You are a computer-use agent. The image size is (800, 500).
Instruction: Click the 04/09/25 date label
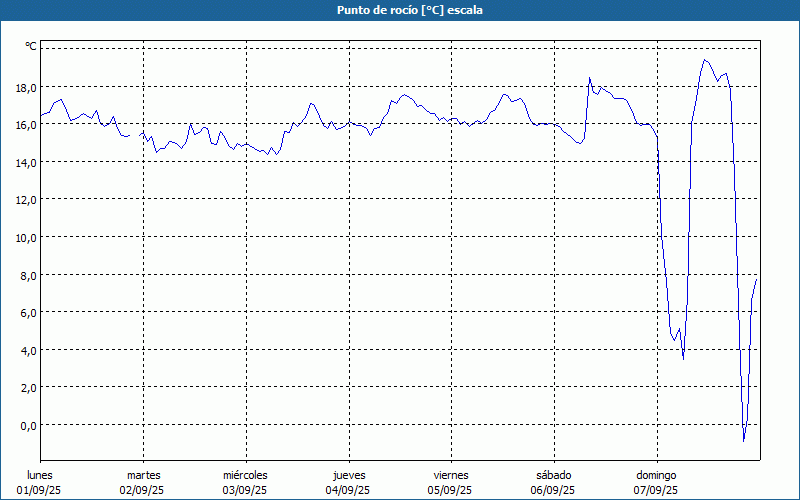348,490
